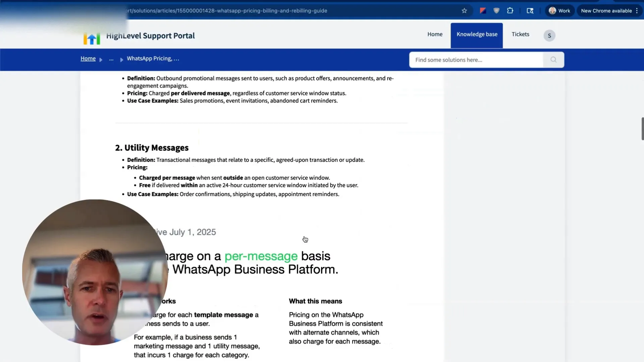Open the Tickets tab
The height and width of the screenshot is (362, 644).
pos(520,34)
